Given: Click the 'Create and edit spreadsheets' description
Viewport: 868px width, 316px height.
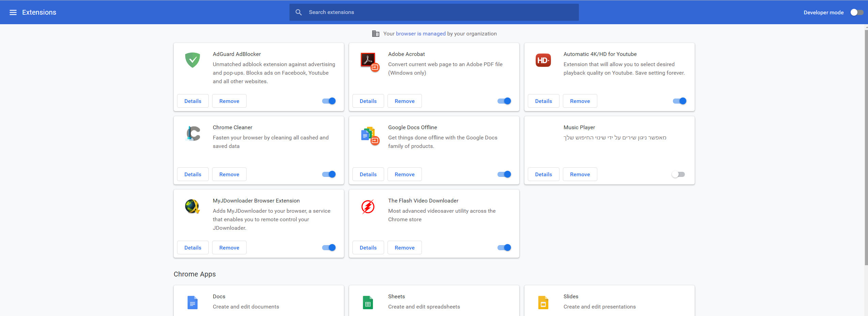Looking at the screenshot, I should 424,306.
